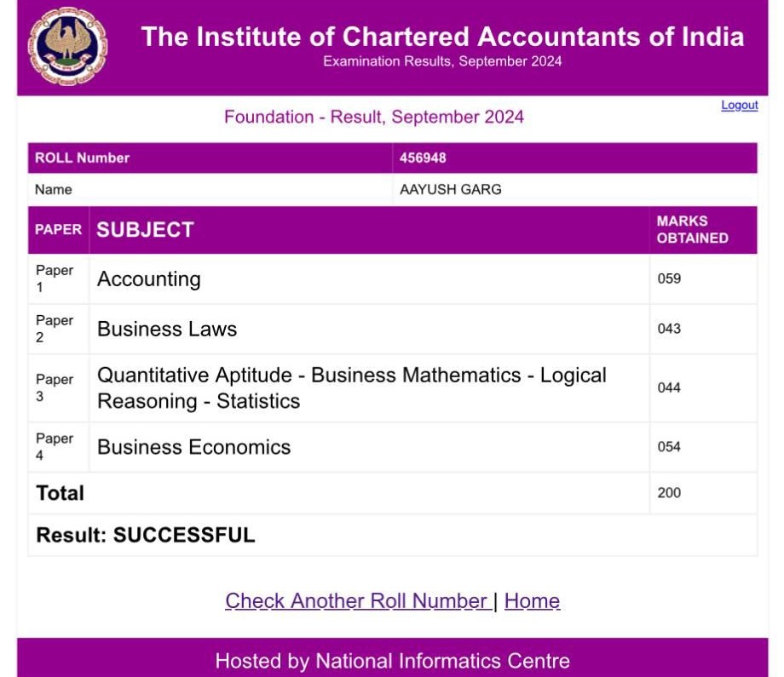784x677 pixels.
Task: Click Business Laws marks 043
Action: coord(669,330)
